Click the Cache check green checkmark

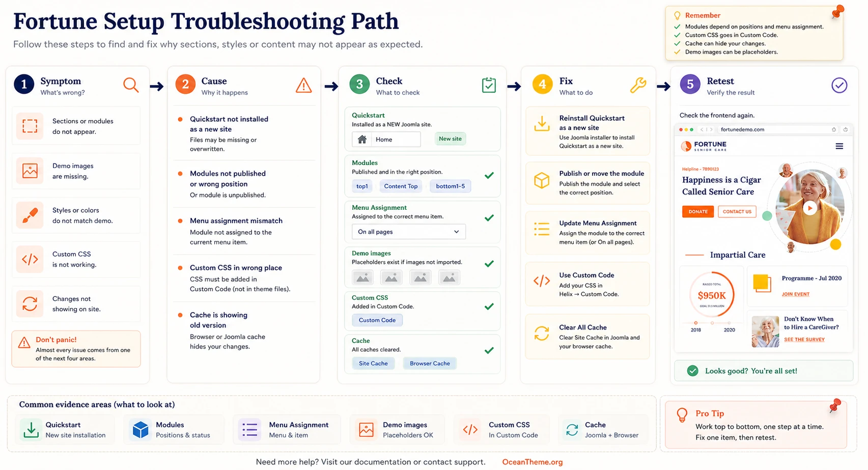489,350
